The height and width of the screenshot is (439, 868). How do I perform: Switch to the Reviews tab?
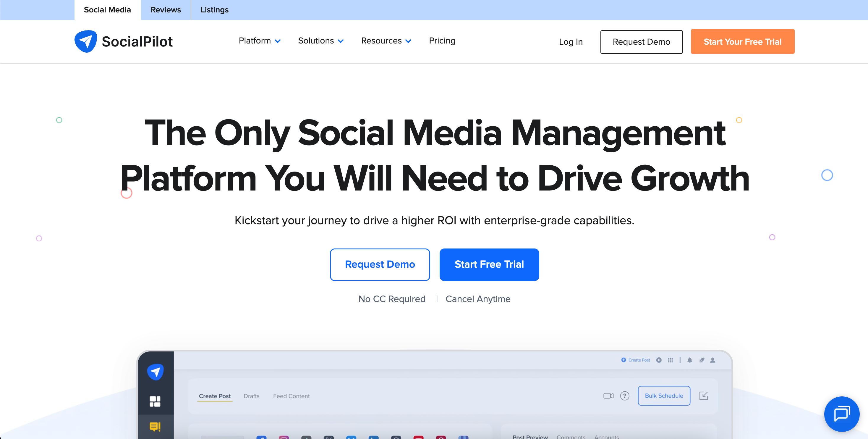pyautogui.click(x=166, y=10)
